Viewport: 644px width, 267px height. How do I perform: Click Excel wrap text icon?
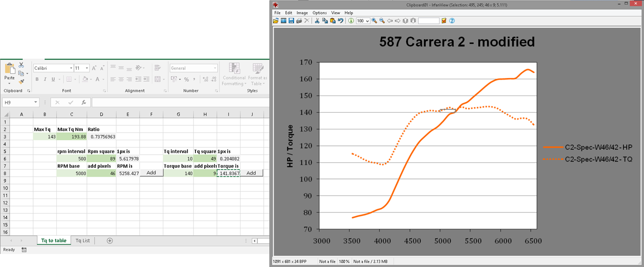pyautogui.click(x=157, y=68)
